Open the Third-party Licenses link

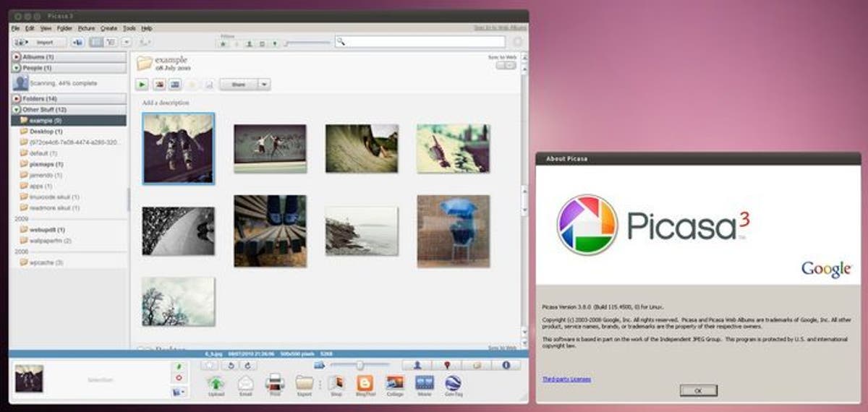coord(566,379)
